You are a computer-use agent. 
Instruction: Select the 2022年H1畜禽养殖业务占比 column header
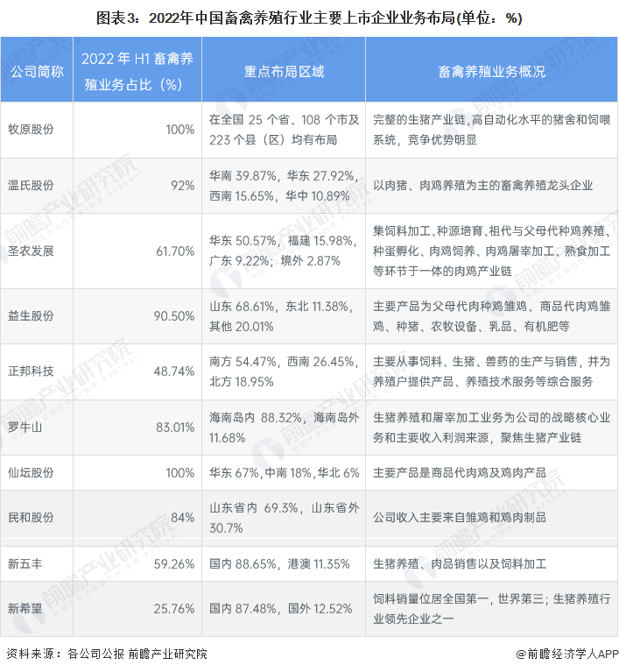click(x=137, y=70)
